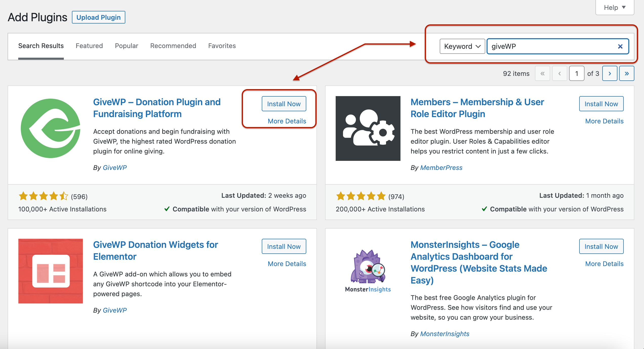
Task: Open More Details for GiveWP Elementor Widgets
Action: click(287, 264)
